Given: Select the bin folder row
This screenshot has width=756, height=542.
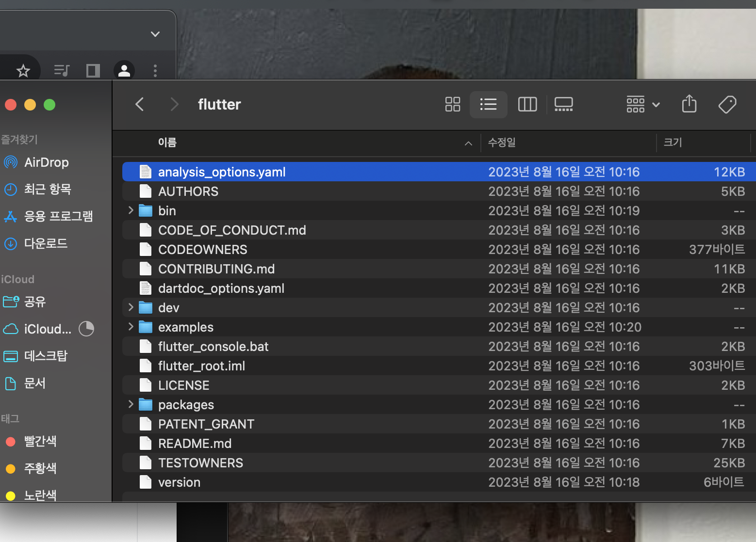Looking at the screenshot, I should pos(439,210).
